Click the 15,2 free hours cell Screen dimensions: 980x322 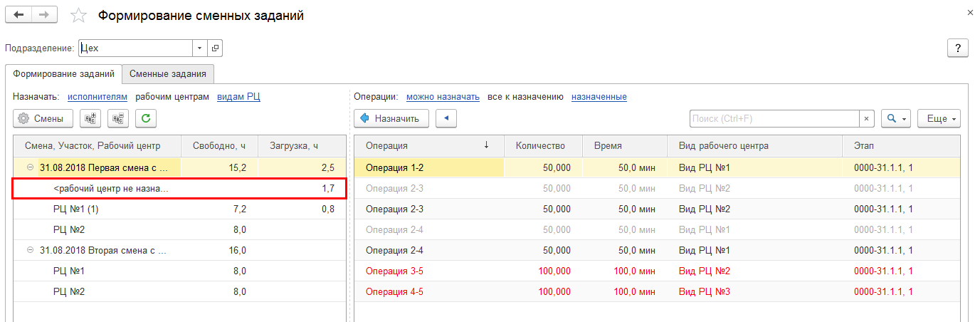pos(219,168)
